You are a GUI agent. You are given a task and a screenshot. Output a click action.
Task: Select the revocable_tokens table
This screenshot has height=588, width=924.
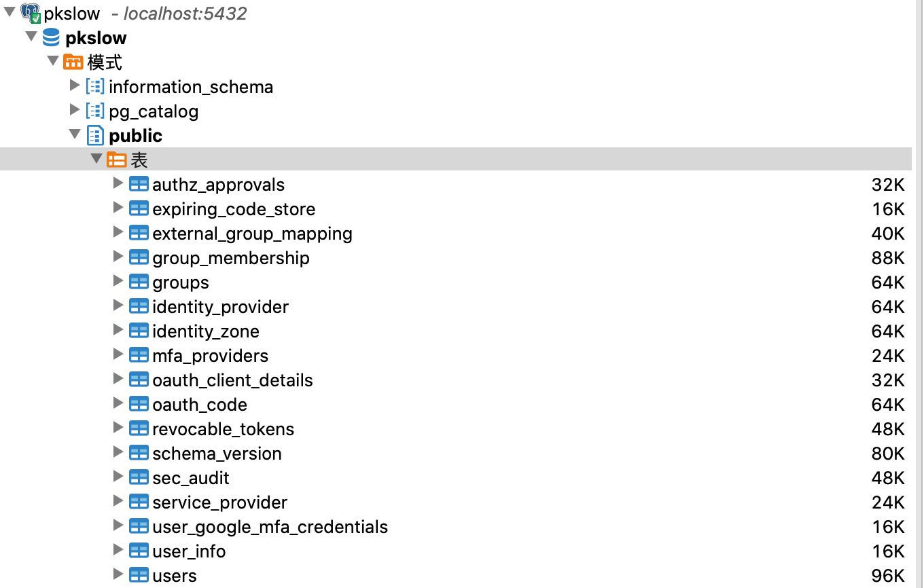click(223, 429)
